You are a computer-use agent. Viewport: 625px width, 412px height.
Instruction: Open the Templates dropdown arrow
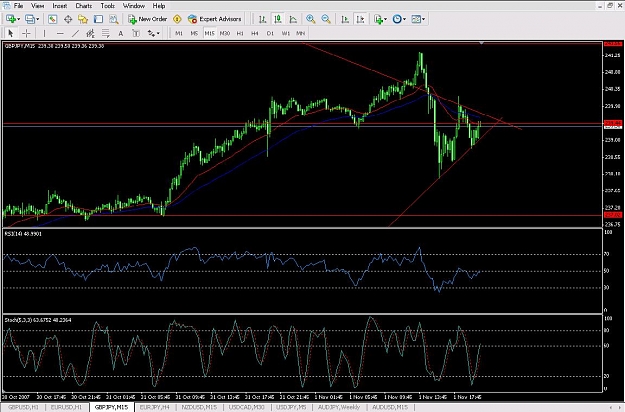click(423, 19)
